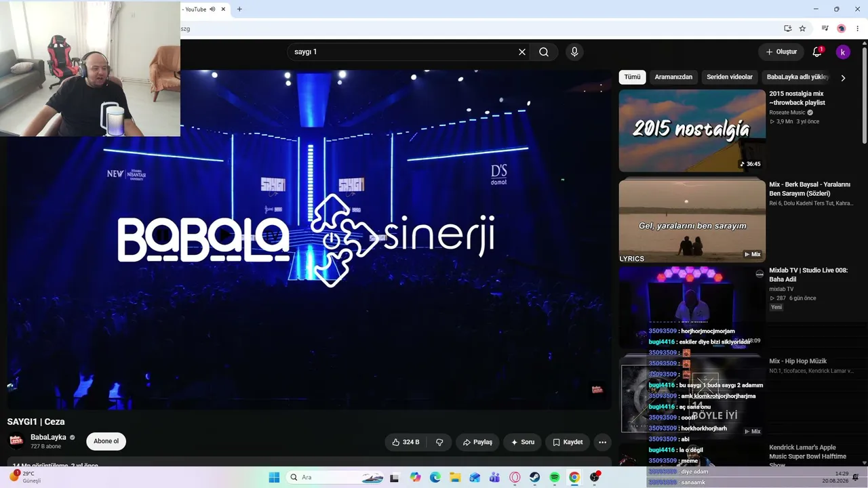Open the 'Mix - Hip Hop Müzik' title
The width and height of the screenshot is (868, 488).
(x=797, y=361)
